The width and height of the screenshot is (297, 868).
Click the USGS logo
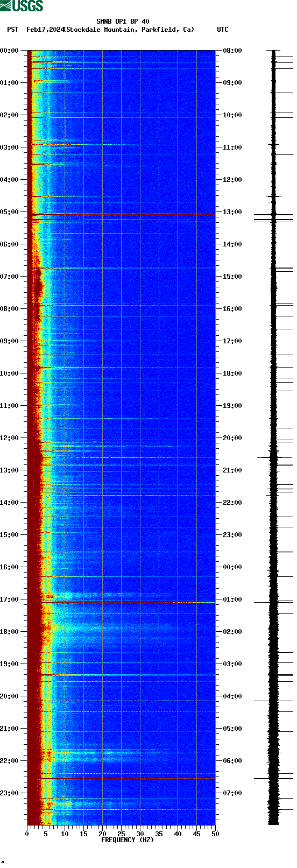[22, 6]
